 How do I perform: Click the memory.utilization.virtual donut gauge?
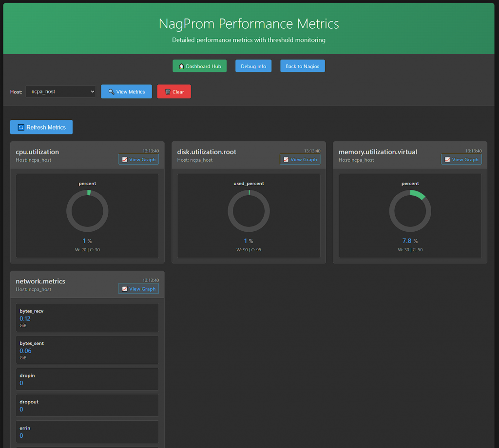[410, 211]
